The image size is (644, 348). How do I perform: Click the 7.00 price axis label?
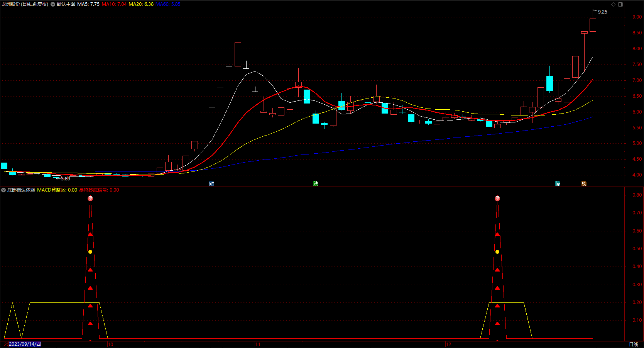pyautogui.click(x=637, y=80)
